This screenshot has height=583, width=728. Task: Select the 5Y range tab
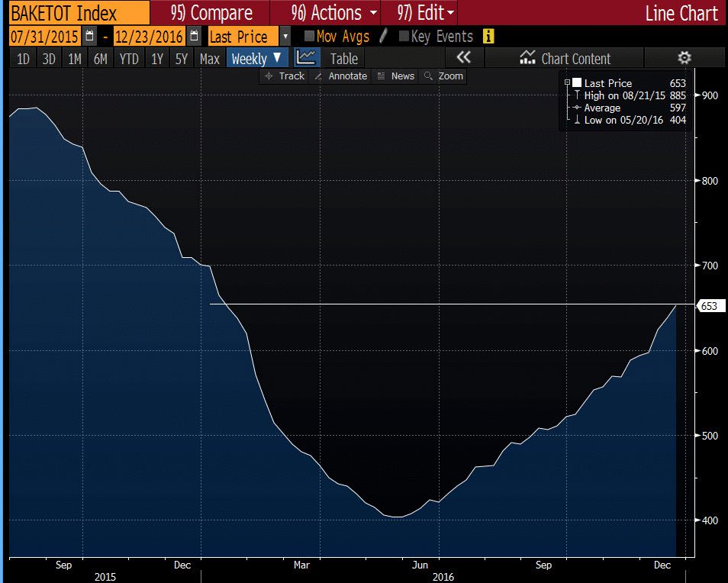pyautogui.click(x=181, y=59)
